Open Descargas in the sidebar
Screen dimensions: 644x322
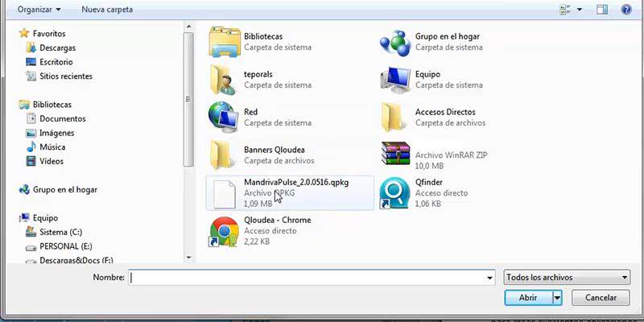[x=57, y=48]
